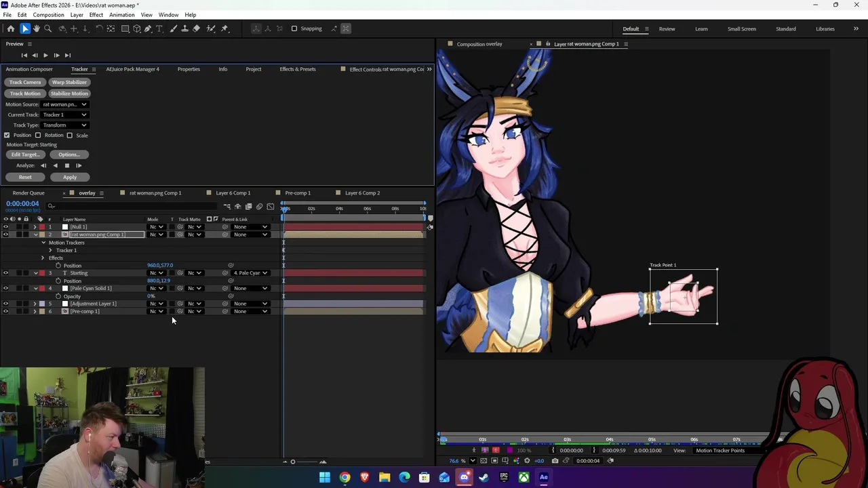This screenshot has height=488, width=868.
Task: Select the Puppet Pin tool
Action: pyautogui.click(x=225, y=28)
